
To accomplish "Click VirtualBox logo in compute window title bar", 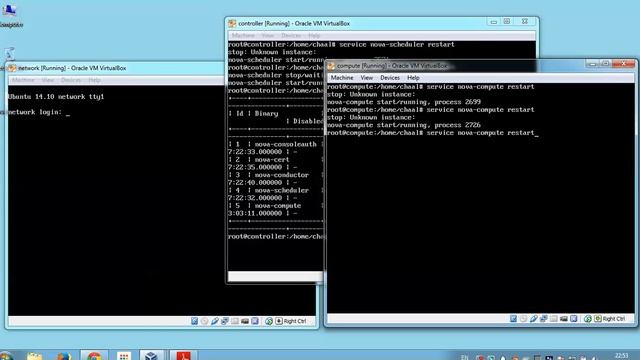I will click(331, 66).
